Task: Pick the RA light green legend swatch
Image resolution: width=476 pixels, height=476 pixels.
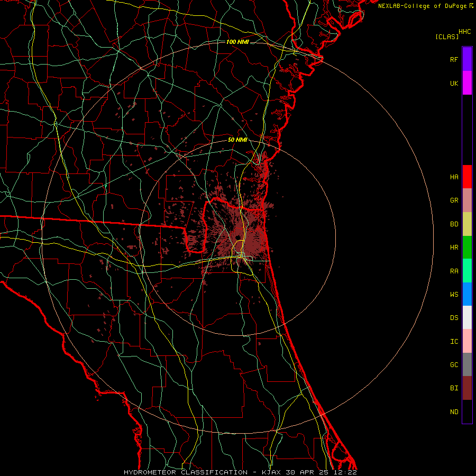Action: point(467,270)
